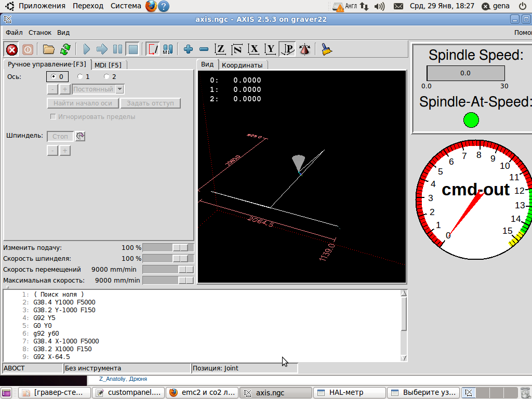Image resolution: width=532 pixels, height=399 pixels.
Task: Enable the Игнорировать пределы checkbox
Action: tap(53, 117)
